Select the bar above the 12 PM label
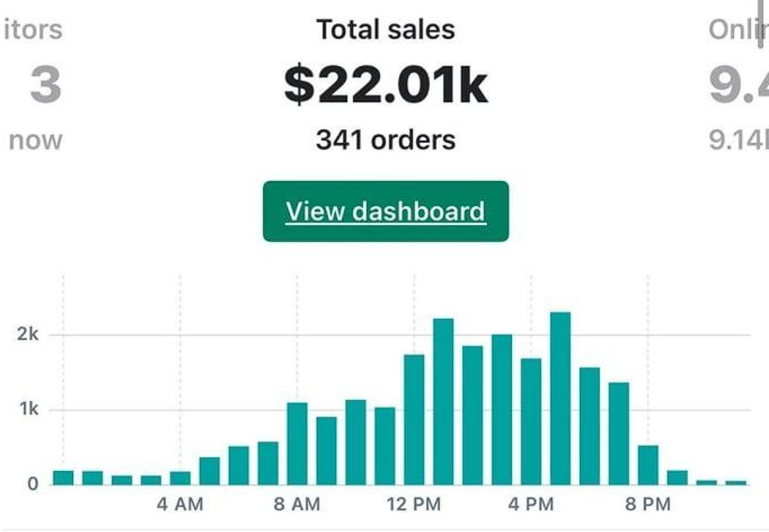 pyautogui.click(x=414, y=420)
